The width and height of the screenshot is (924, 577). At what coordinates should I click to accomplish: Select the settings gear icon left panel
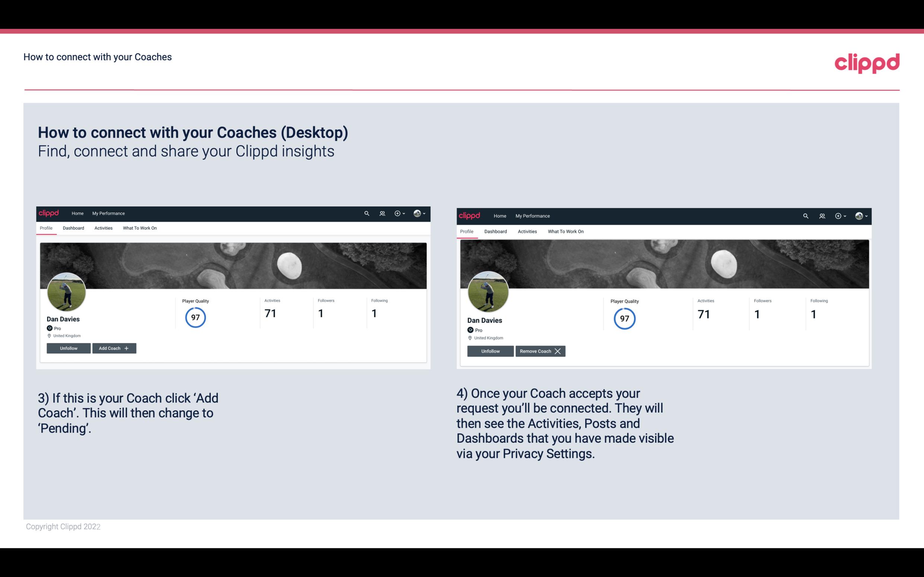[x=398, y=213]
